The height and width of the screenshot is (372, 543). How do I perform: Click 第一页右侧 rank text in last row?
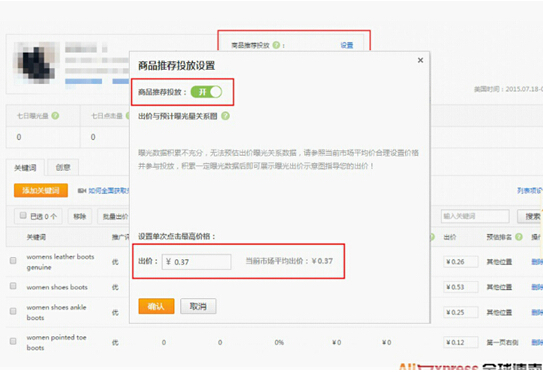(502, 343)
